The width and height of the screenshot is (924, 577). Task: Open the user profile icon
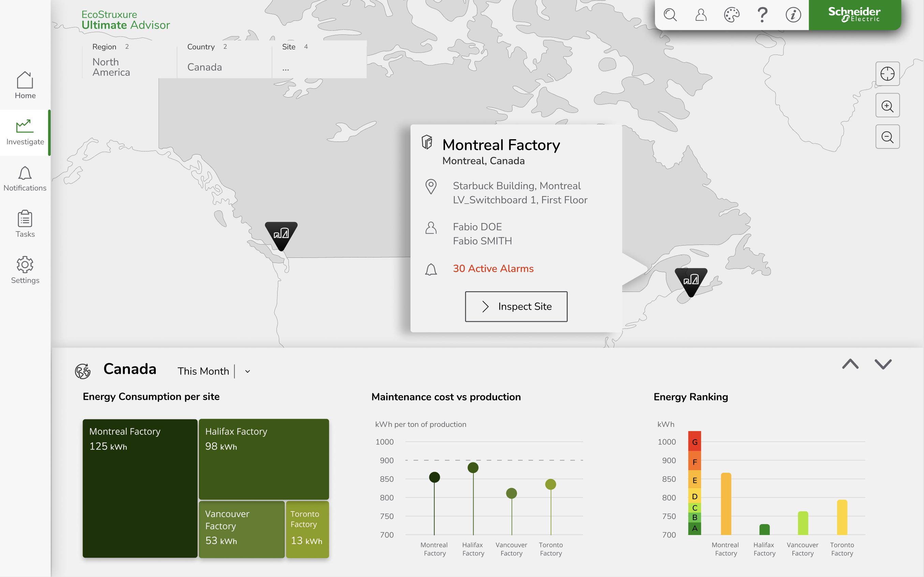tap(701, 15)
